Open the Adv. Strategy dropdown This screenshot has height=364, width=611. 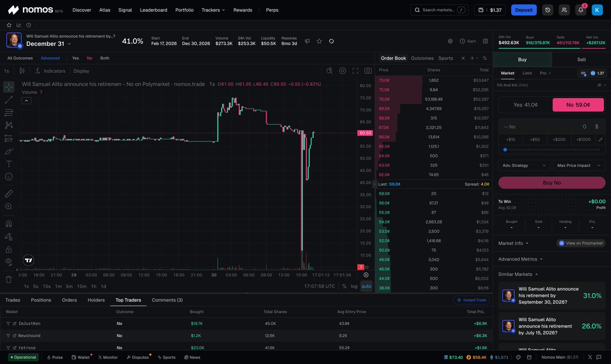pos(524,165)
